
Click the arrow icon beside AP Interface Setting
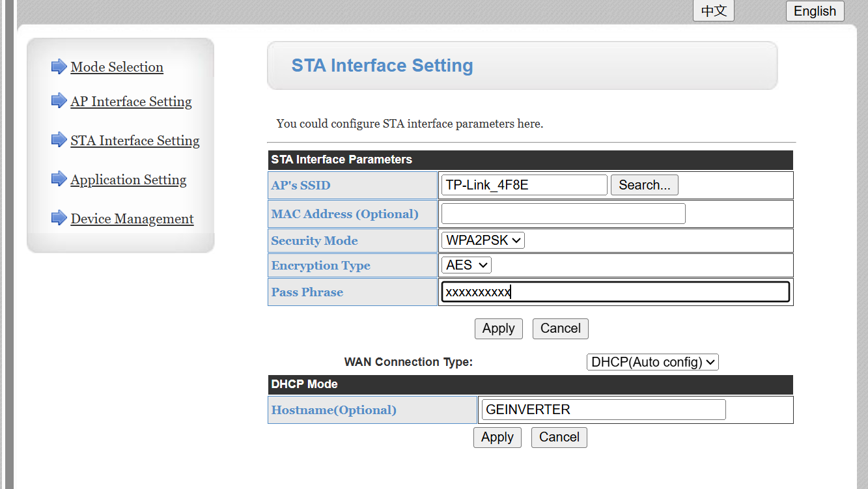[x=59, y=101]
